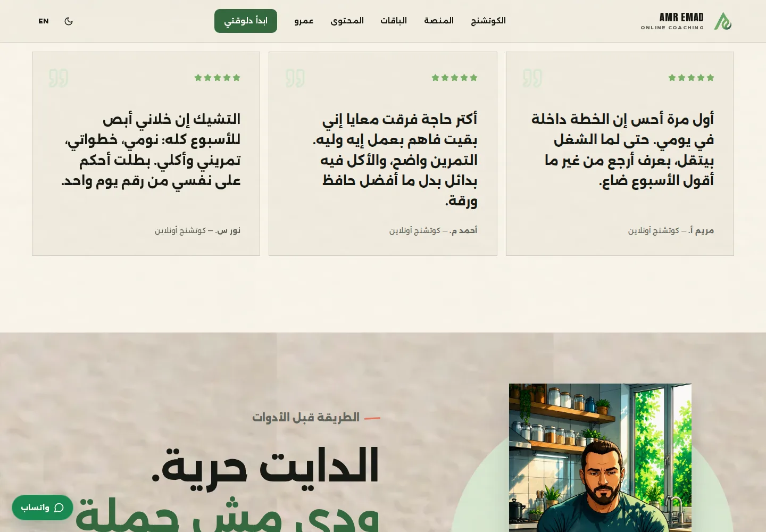The image size is (766, 532).
Task: Select the reviewer name أحمد م.
Action: click(x=463, y=230)
